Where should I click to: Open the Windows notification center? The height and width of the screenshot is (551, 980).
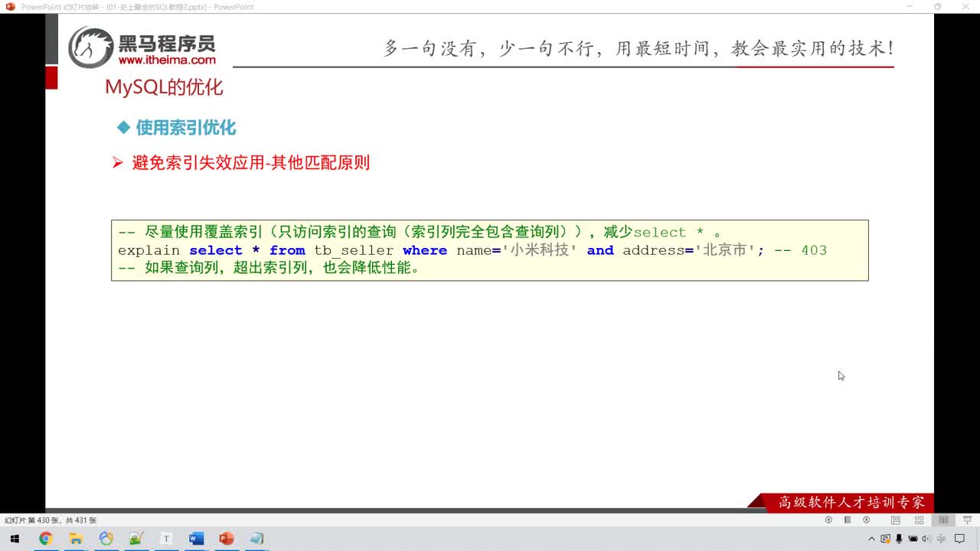point(959,539)
